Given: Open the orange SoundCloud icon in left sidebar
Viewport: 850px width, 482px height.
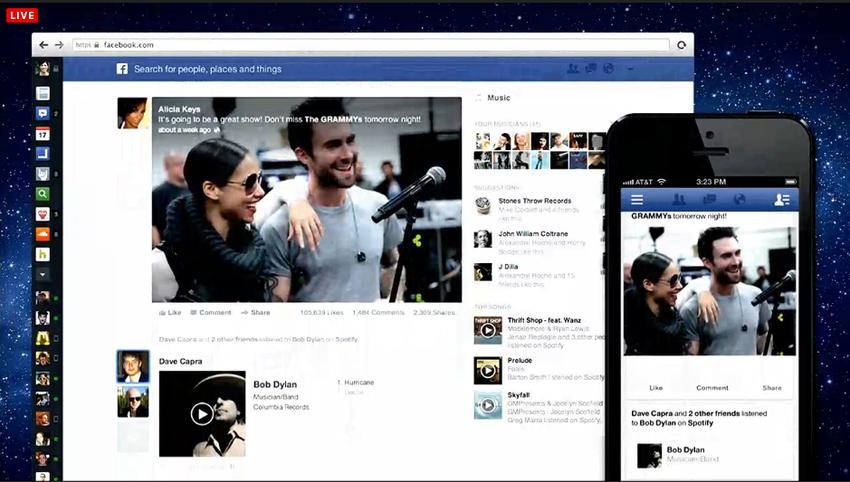Looking at the screenshot, I should (43, 234).
